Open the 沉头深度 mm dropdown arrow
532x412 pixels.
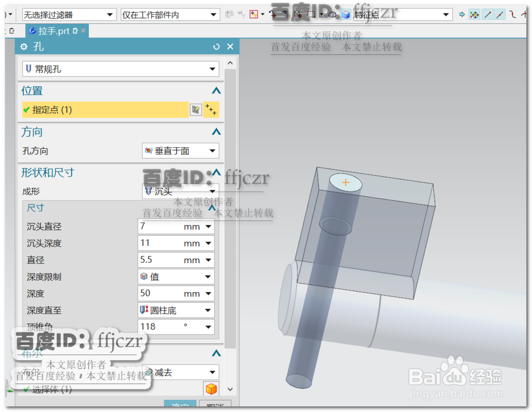pyautogui.click(x=209, y=243)
